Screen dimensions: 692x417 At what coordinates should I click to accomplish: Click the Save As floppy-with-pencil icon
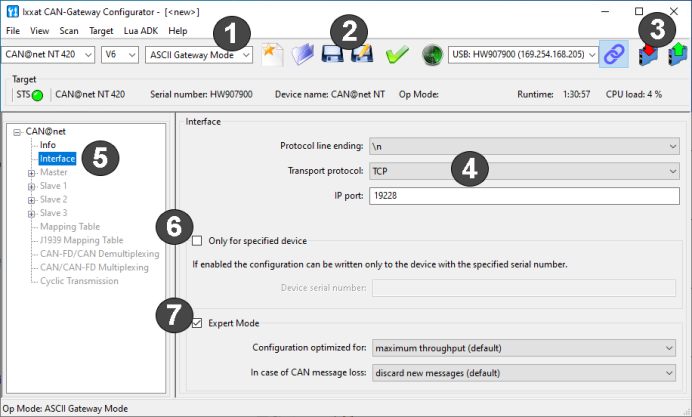coord(362,55)
